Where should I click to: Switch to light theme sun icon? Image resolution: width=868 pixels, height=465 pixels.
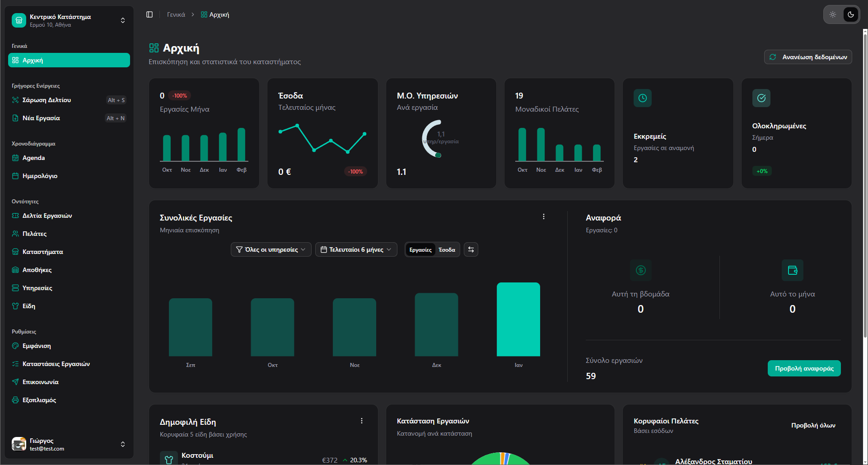tap(833, 14)
